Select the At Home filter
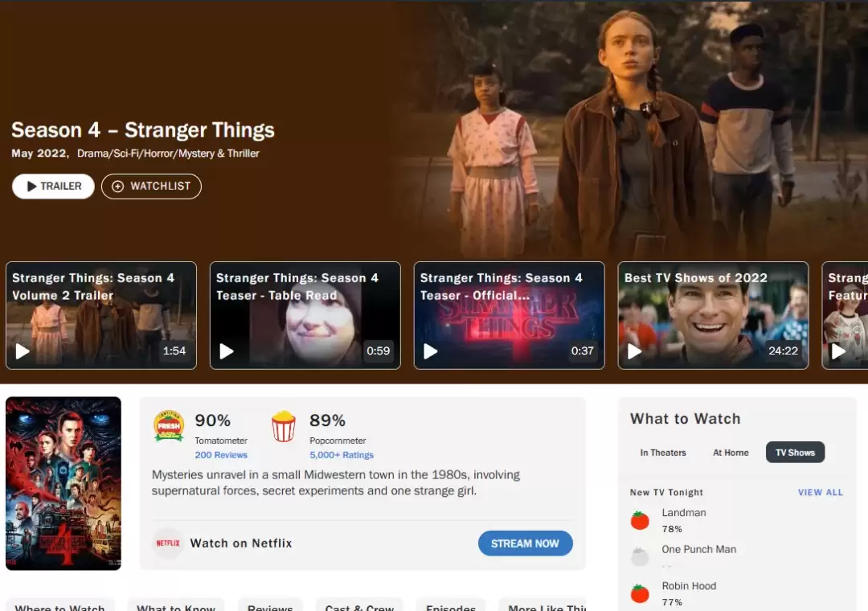This screenshot has height=611, width=868. (731, 453)
